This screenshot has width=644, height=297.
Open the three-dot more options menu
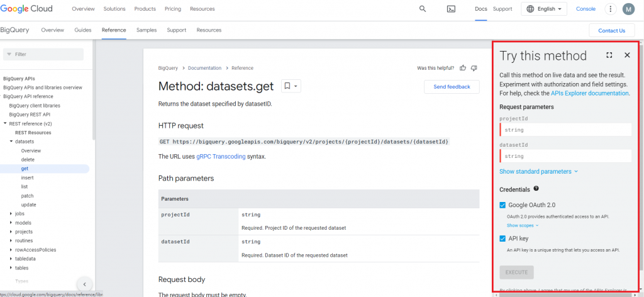[x=610, y=9]
